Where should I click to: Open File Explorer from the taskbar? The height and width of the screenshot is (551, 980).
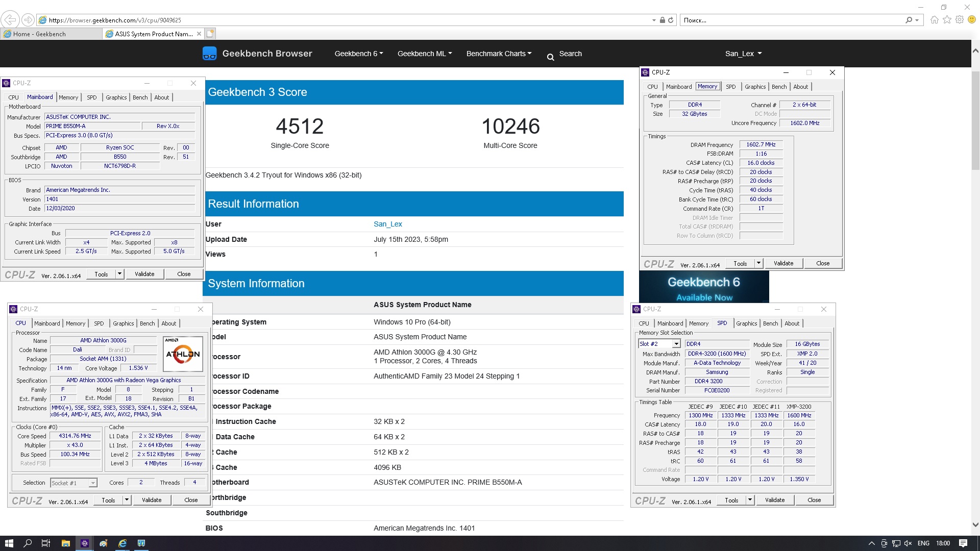65,543
